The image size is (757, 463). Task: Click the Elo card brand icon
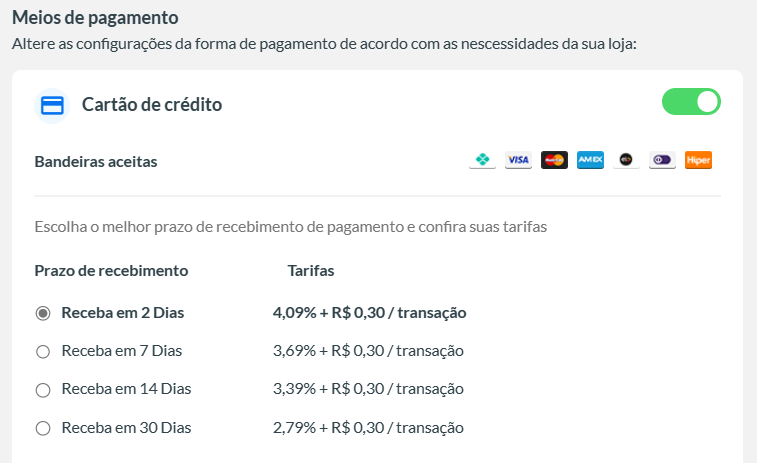(626, 160)
